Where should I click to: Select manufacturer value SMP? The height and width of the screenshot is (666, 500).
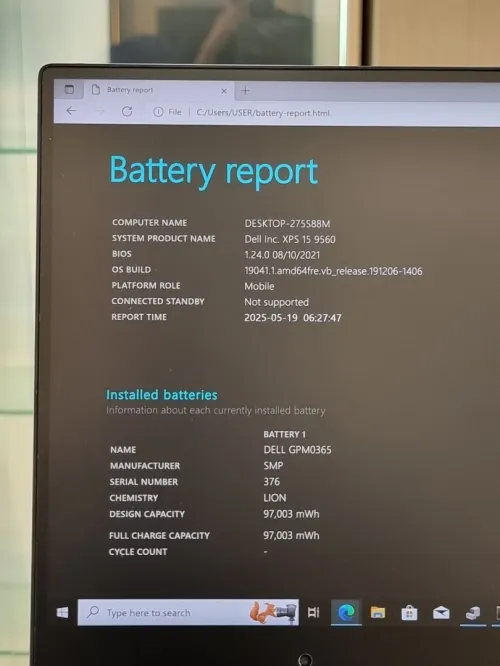[x=273, y=466]
